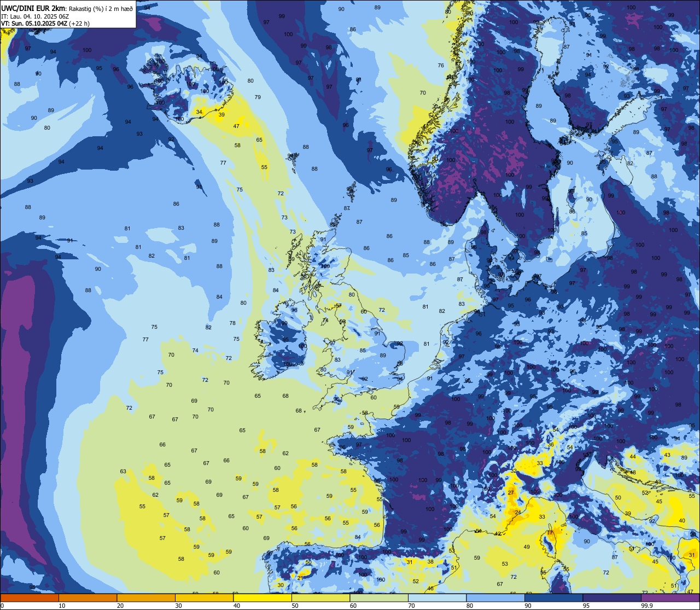This screenshot has width=700, height=610.
Task: Click humidity value 74 in the Atlantic
Action: click(x=195, y=350)
